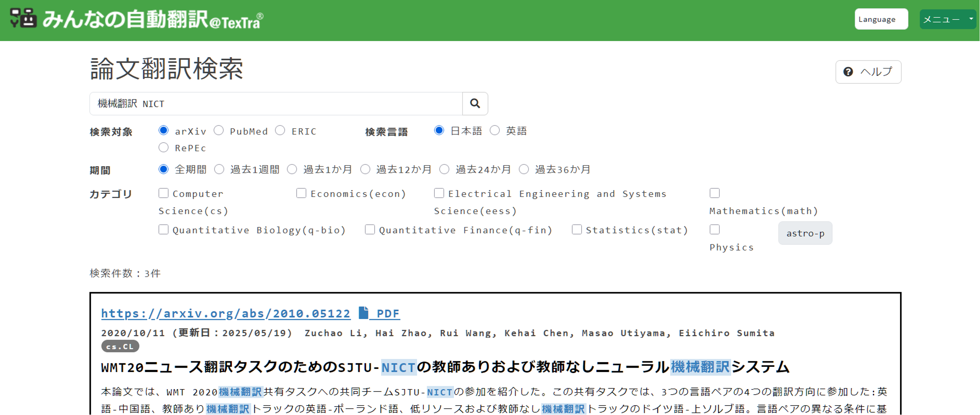This screenshot has width=980, height=415.
Task: Click the PDF document icon
Action: (x=363, y=313)
